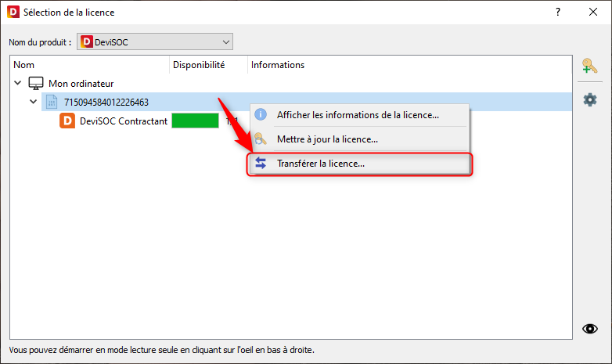
Task: Click the computer icon beside Mon ordinateur
Action: click(x=36, y=83)
